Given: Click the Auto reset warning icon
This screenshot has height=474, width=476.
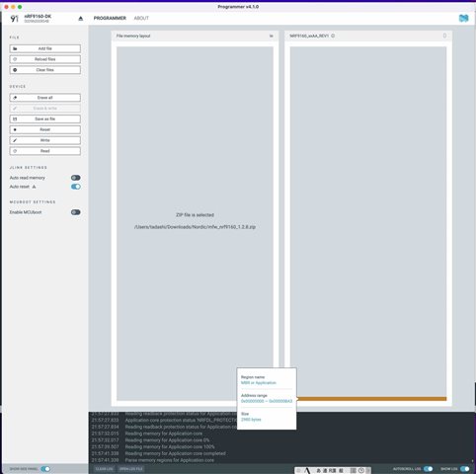Looking at the screenshot, I should [x=34, y=187].
